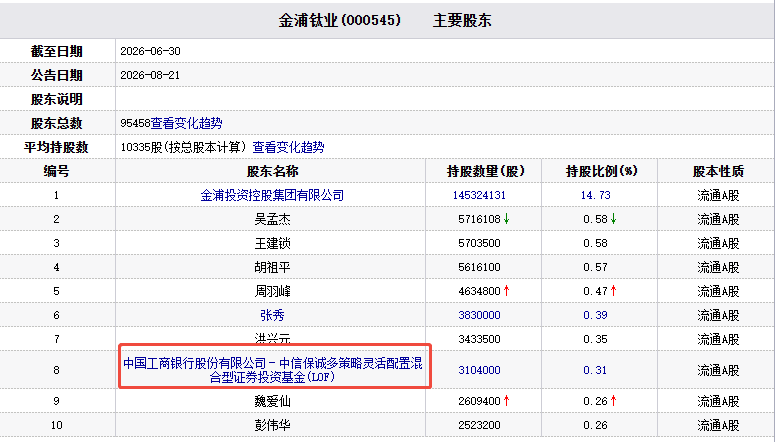Screen dimensions: 781x442
Task: Click red up arrow beside 0.26 for 魏爱仙
Action: coord(614,401)
